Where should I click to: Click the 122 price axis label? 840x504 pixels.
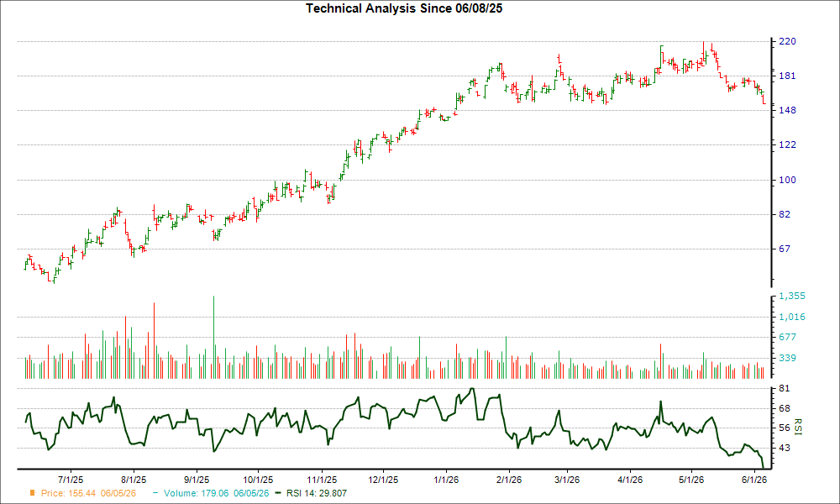[787, 144]
